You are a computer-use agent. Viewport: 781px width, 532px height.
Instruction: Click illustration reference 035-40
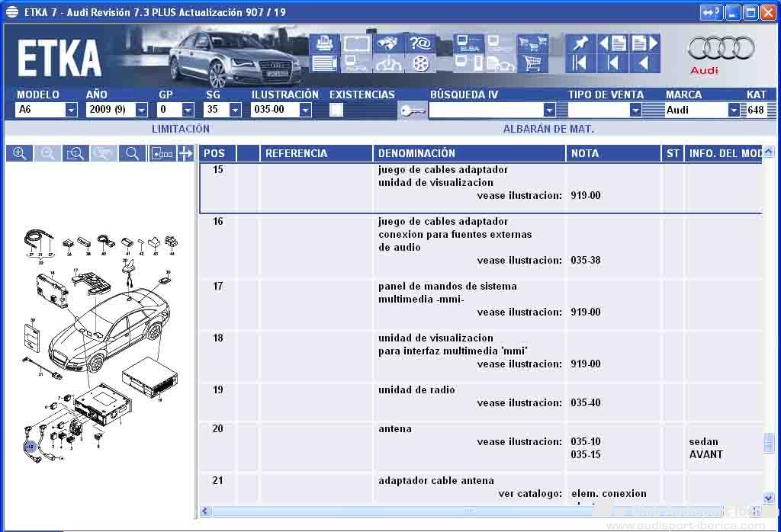pyautogui.click(x=586, y=402)
